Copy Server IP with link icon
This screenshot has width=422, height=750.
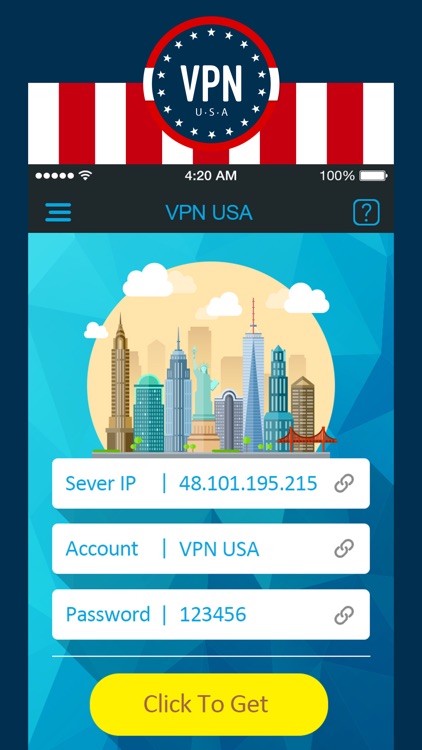click(344, 483)
